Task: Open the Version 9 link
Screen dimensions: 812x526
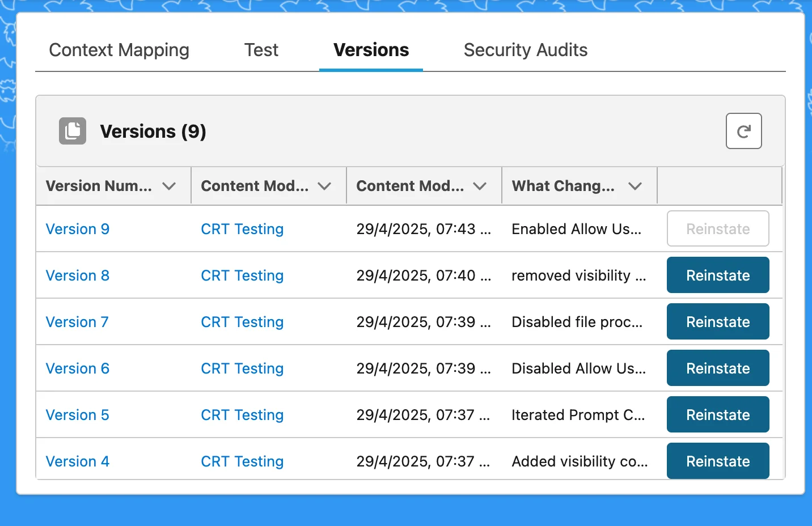Action: (78, 229)
